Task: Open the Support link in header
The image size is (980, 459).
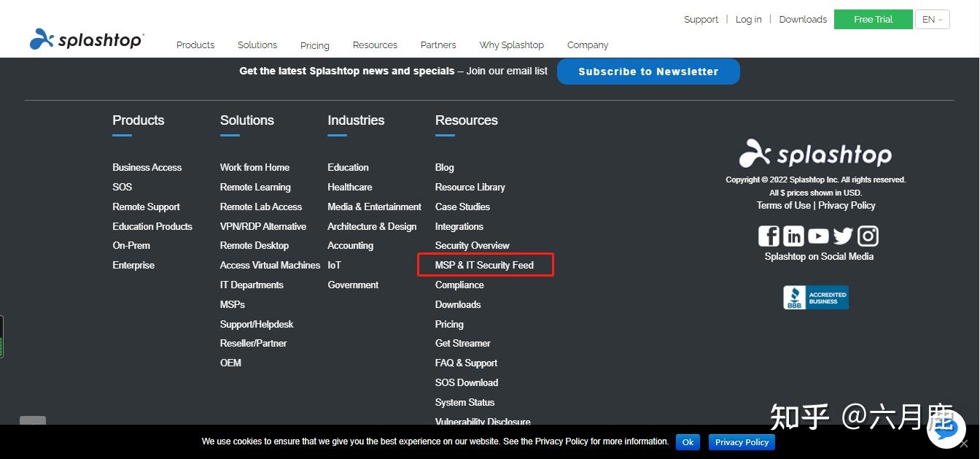Action: [x=701, y=20]
